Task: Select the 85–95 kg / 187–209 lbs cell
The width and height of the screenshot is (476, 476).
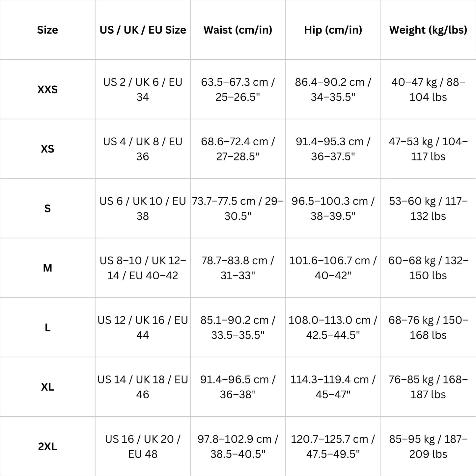Action: pos(428,447)
